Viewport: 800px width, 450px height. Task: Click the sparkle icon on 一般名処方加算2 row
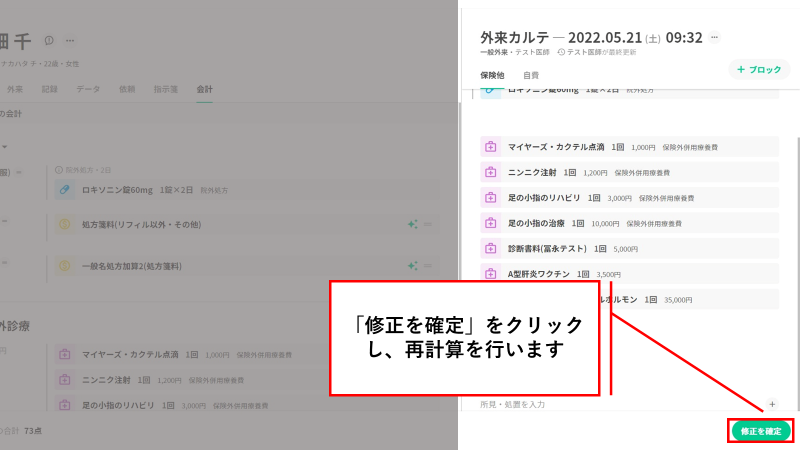[412, 266]
